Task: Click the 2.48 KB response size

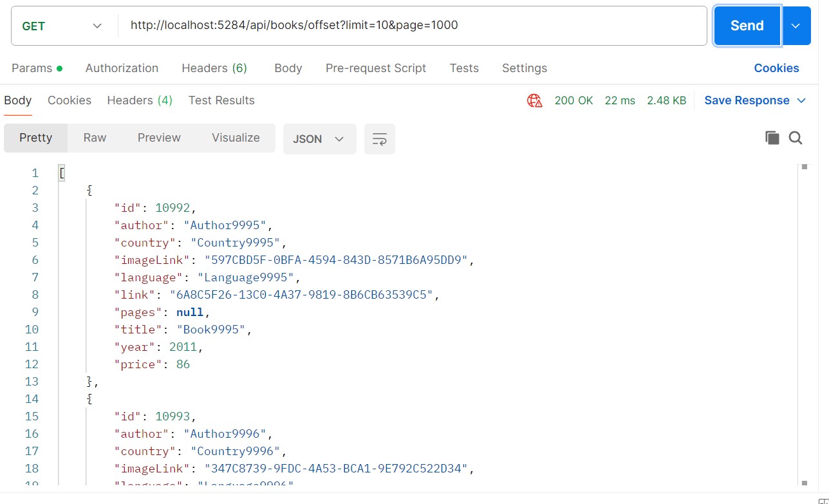Action: point(667,100)
